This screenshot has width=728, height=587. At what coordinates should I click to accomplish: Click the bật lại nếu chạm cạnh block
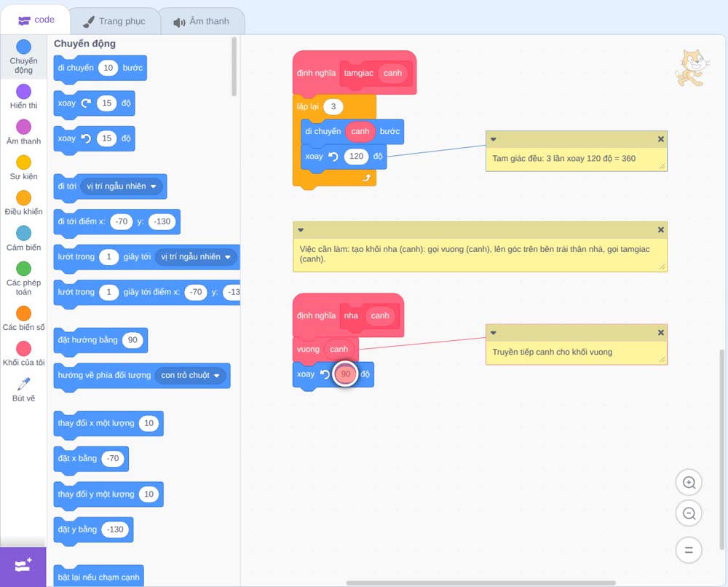(98, 576)
